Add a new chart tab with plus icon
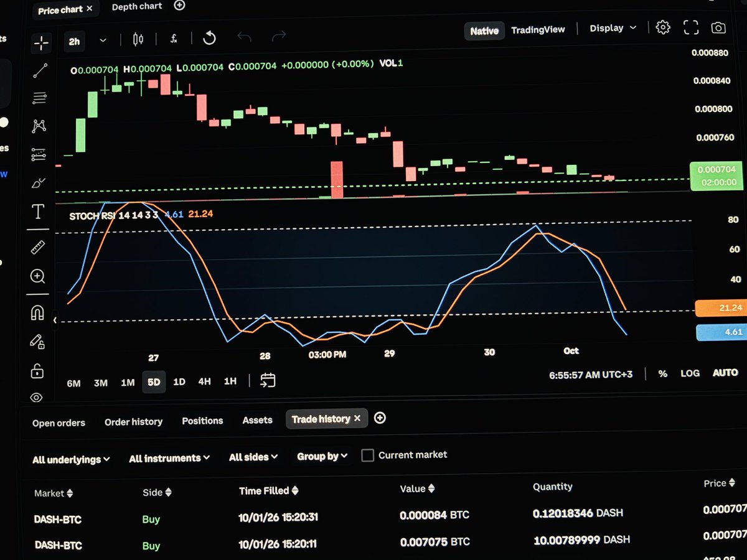The height and width of the screenshot is (560, 747). pos(179,6)
